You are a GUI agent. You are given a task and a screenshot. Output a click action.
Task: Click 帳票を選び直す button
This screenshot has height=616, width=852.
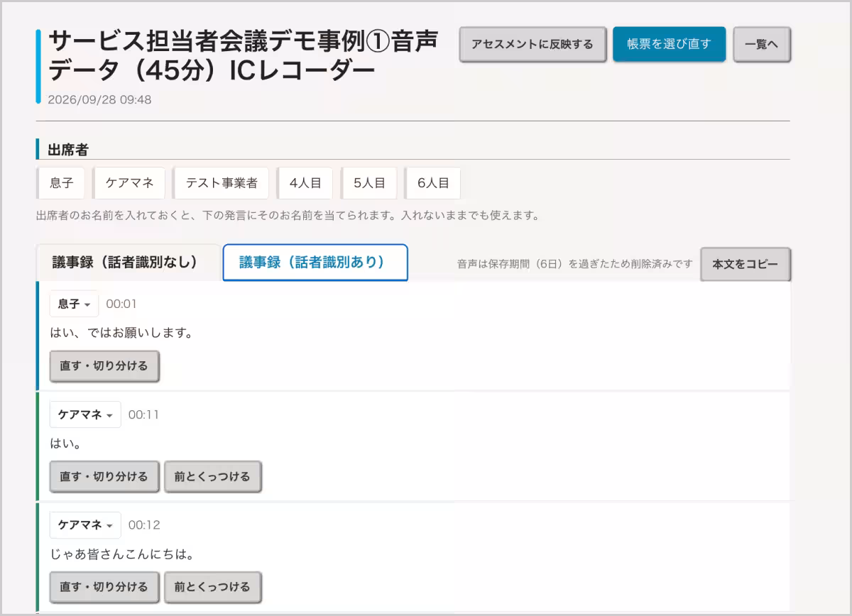[x=669, y=44]
